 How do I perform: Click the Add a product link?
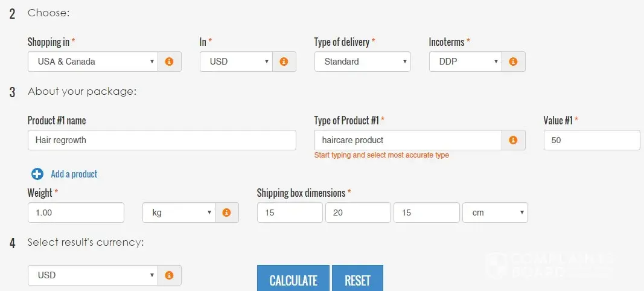[74, 174]
